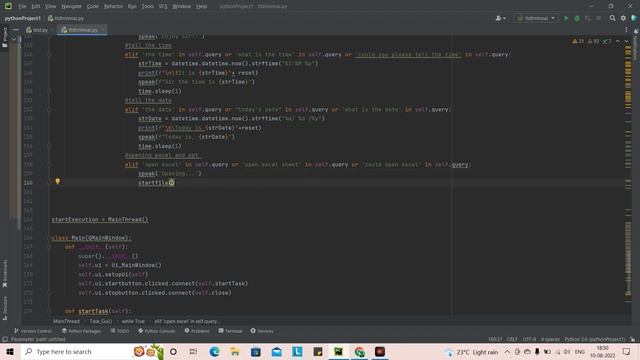Open the 4 spaces indent selector
Viewport: 640px width, 360px height.
[550, 339]
